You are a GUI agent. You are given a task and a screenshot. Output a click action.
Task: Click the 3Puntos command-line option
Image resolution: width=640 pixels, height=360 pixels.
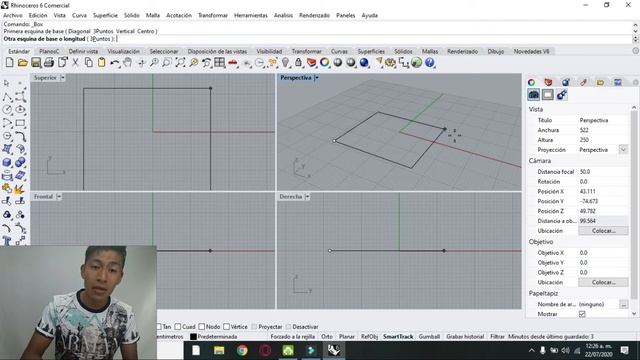100,39
